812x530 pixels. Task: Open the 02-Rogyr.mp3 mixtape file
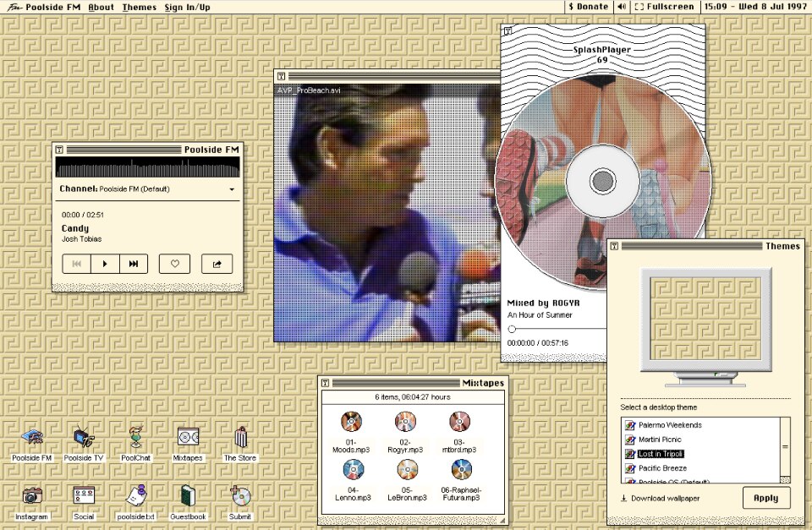[406, 421]
